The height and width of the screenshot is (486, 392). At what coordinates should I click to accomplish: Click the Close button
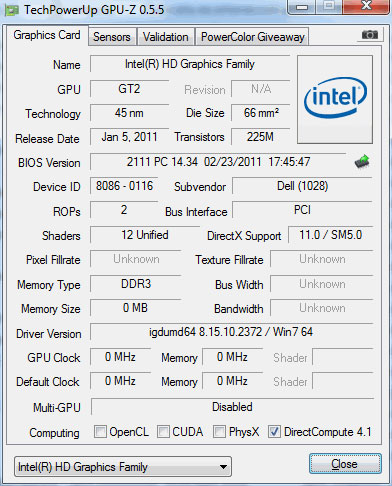click(x=345, y=464)
